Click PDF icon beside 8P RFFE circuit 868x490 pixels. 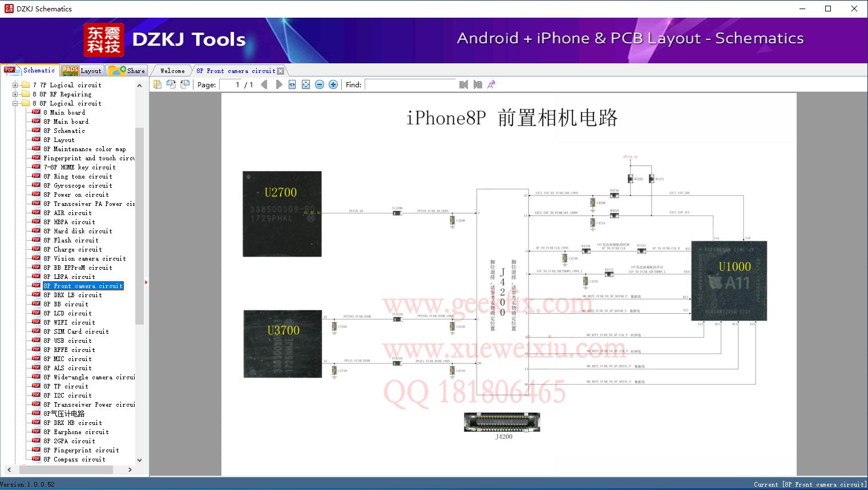(x=36, y=349)
